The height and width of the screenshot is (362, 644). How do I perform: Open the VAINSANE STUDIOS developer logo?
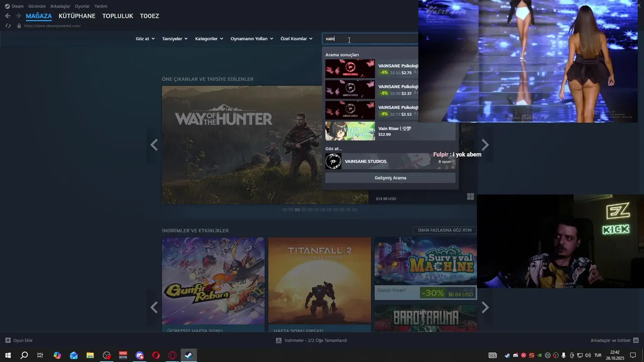[x=334, y=161]
